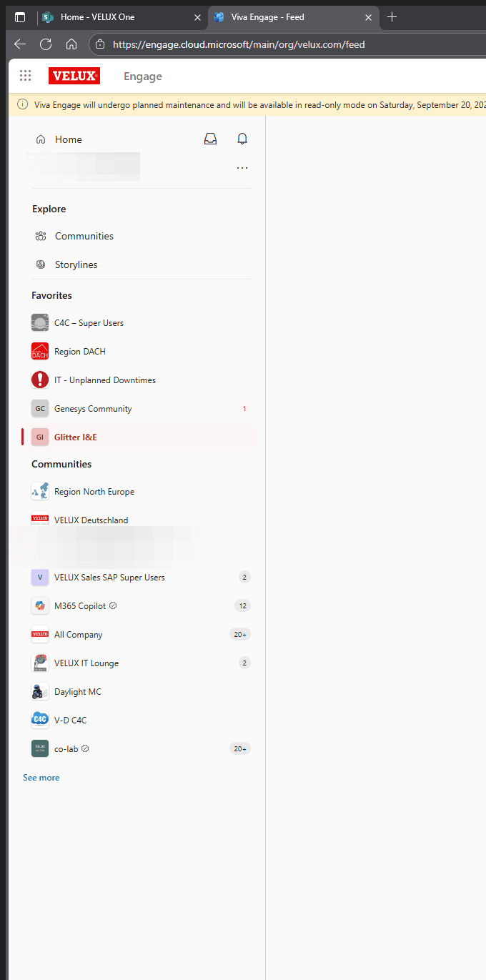Open the notifications bell icon
The image size is (486, 980).
242,139
